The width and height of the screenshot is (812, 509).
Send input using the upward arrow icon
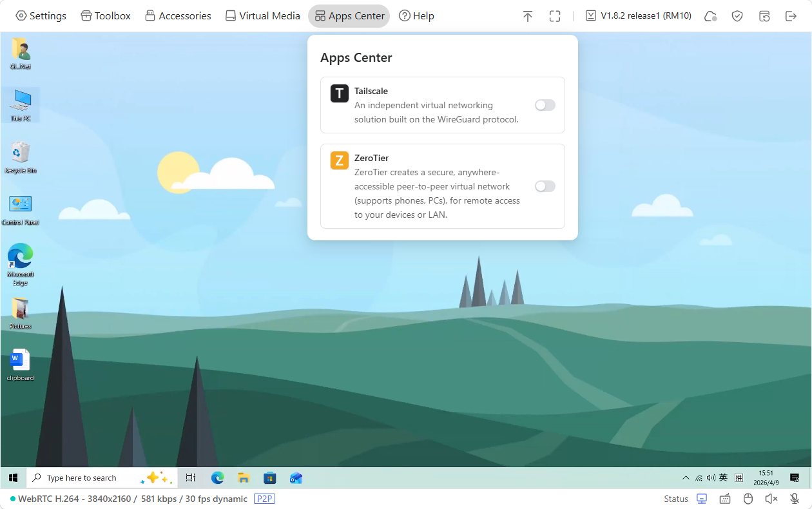528,15
